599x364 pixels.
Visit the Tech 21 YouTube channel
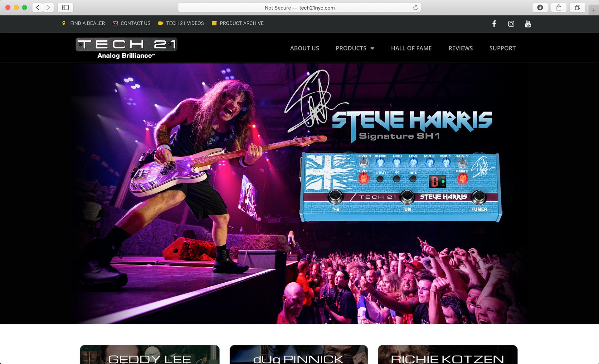click(528, 24)
